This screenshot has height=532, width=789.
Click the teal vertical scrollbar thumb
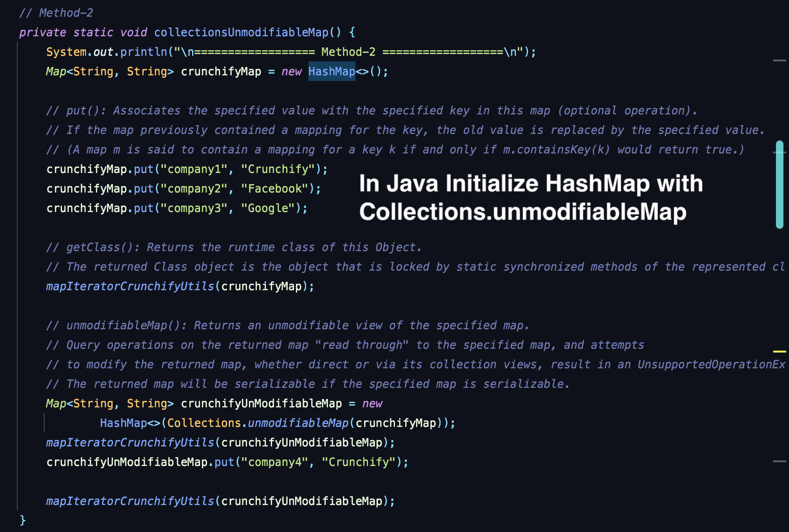(780, 185)
